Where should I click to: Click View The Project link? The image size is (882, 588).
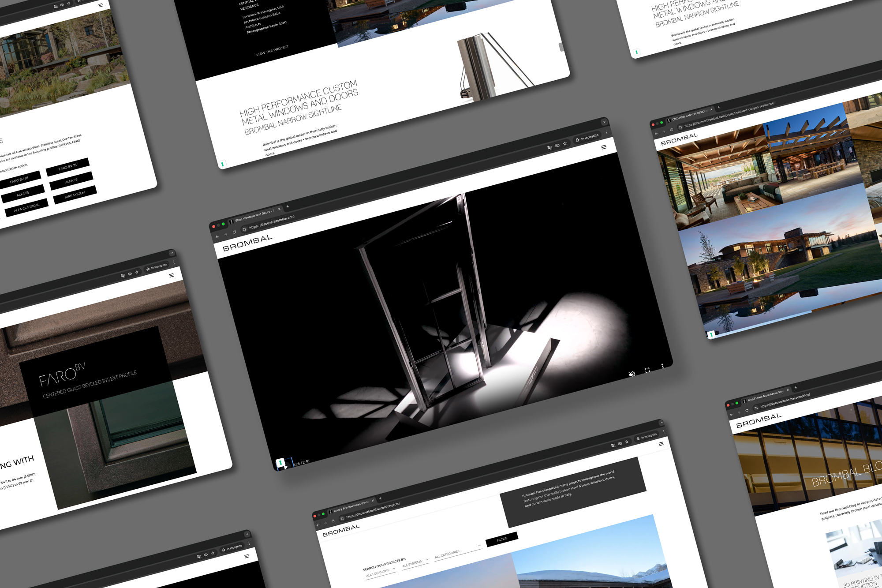272,50
